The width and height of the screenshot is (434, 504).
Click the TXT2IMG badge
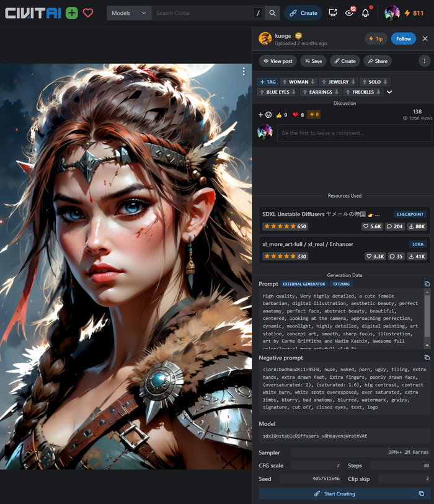tap(341, 284)
